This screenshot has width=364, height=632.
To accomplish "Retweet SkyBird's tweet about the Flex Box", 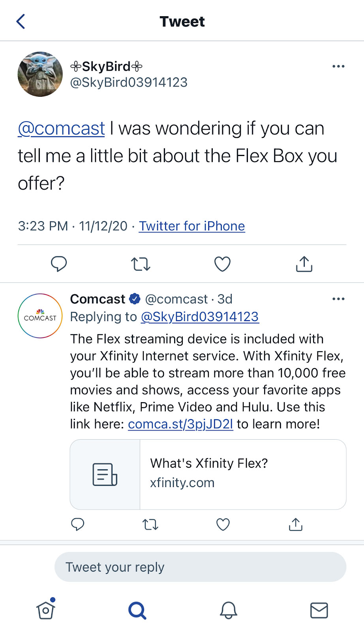I will (141, 264).
